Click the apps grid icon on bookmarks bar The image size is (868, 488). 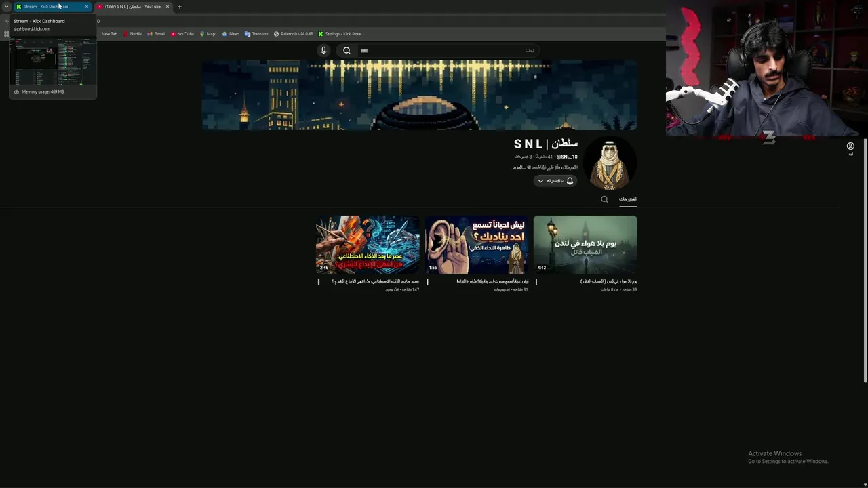[7, 34]
